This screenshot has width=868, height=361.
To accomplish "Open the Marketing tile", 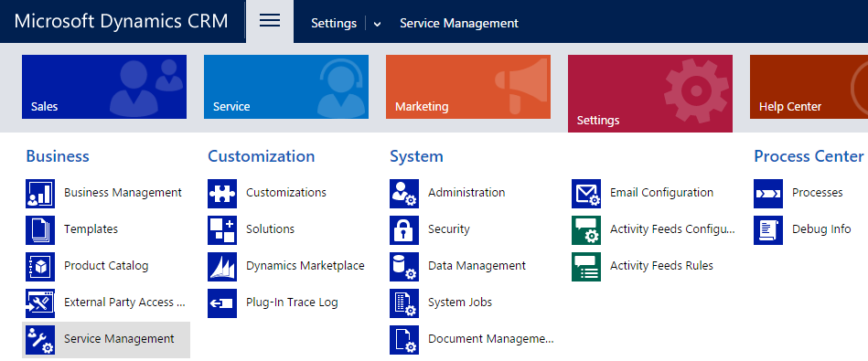I will click(468, 87).
